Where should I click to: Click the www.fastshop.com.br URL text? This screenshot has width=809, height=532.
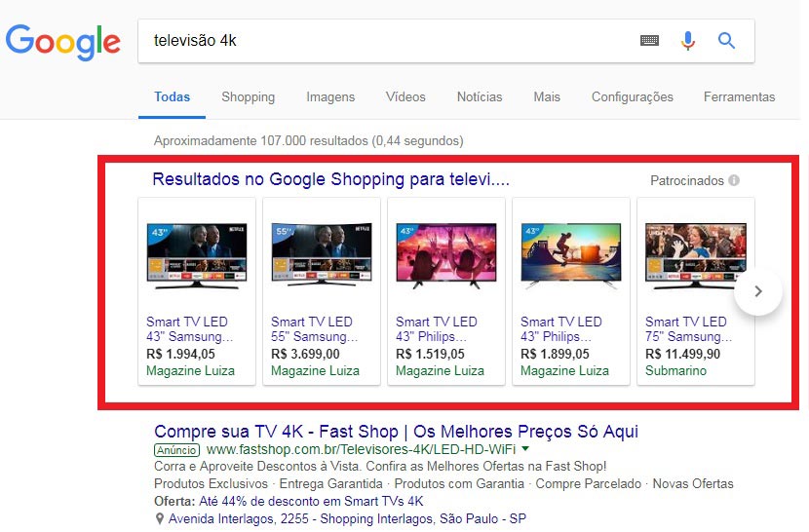pyautogui.click(x=362, y=449)
